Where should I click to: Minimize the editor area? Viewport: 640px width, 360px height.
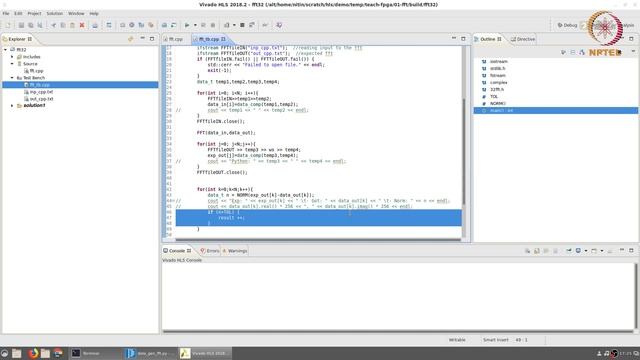(454, 38)
